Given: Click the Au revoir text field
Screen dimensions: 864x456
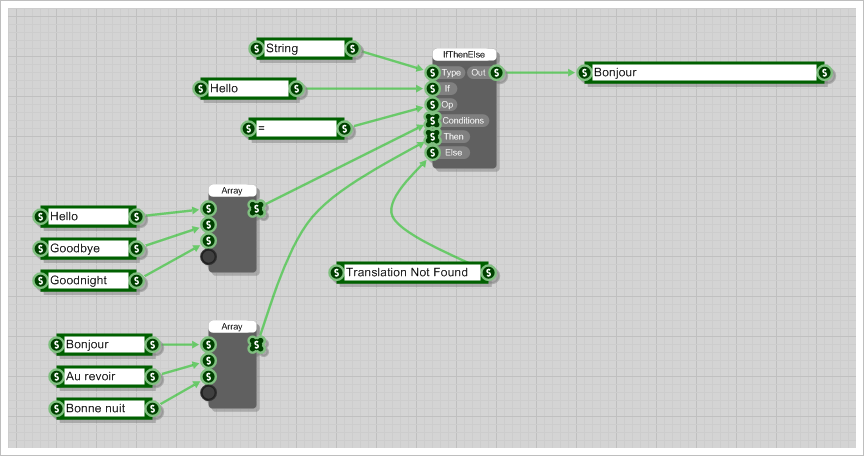Looking at the screenshot, I should click(102, 376).
